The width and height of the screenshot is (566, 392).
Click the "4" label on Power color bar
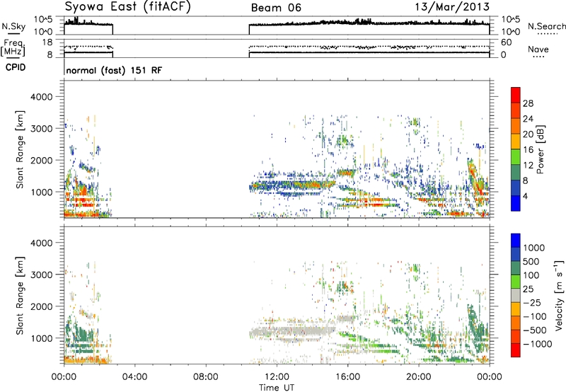(x=525, y=196)
